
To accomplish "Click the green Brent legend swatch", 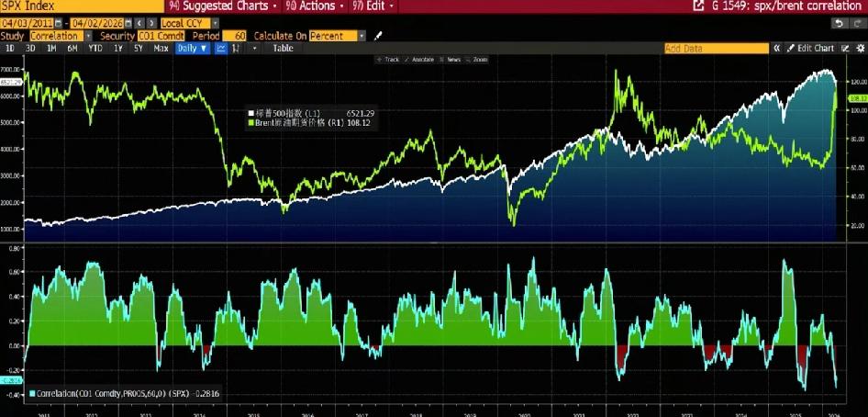I will (x=250, y=122).
